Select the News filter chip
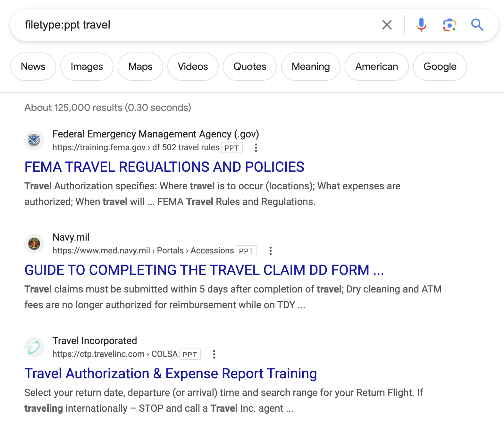This screenshot has height=428, width=504. [x=33, y=67]
